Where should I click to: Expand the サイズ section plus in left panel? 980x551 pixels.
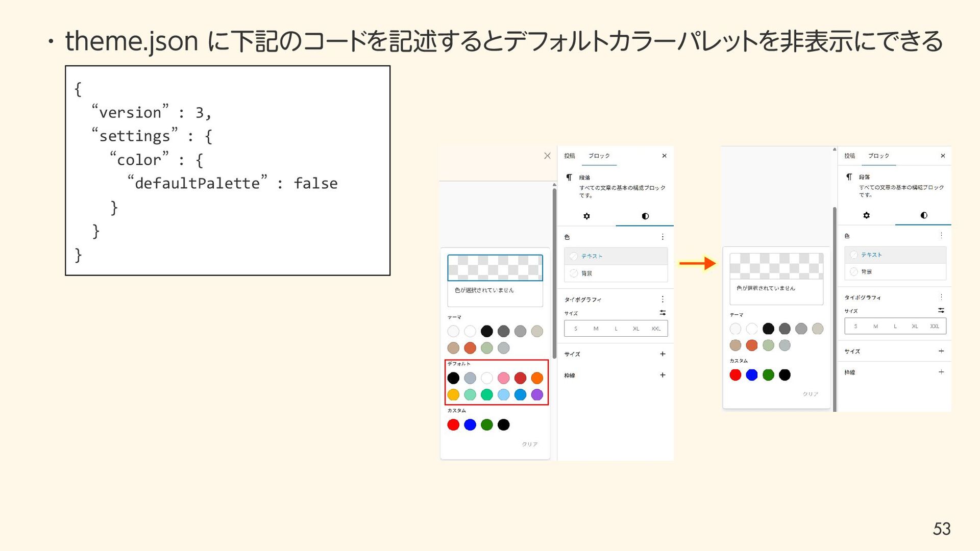pos(663,354)
